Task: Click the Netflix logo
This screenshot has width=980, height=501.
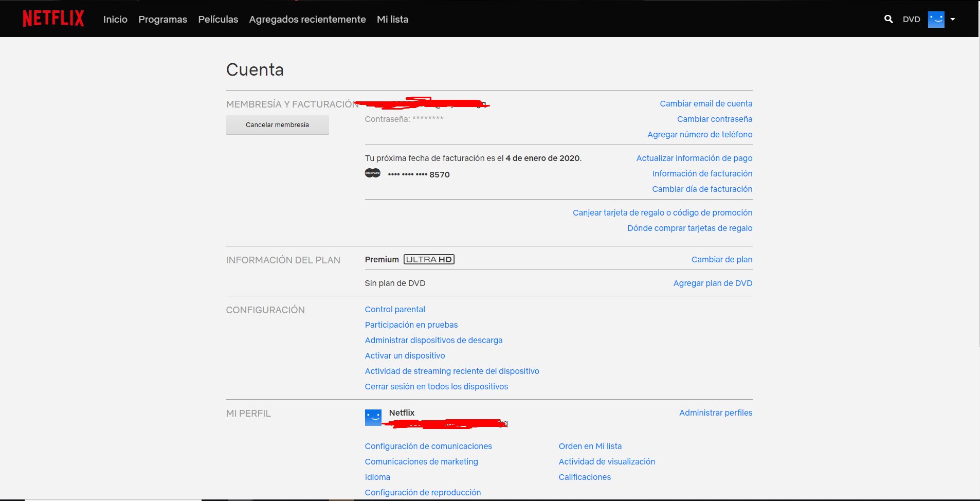Action: pos(53,19)
